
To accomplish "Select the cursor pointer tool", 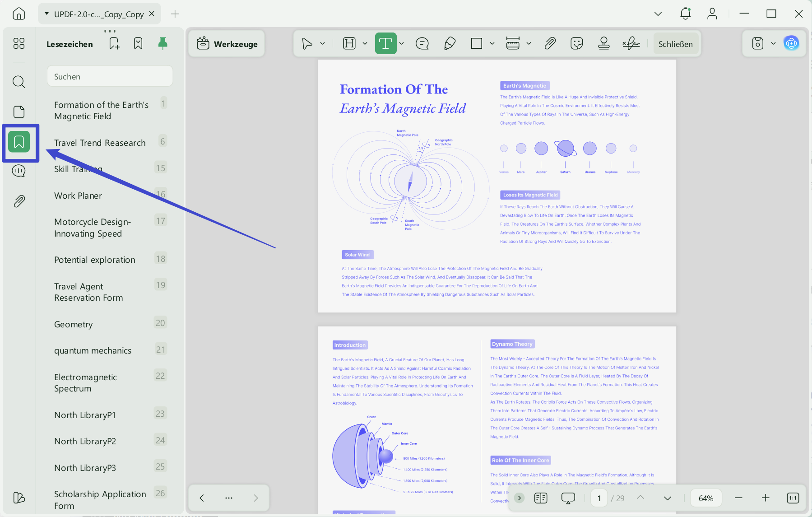I will coord(307,44).
